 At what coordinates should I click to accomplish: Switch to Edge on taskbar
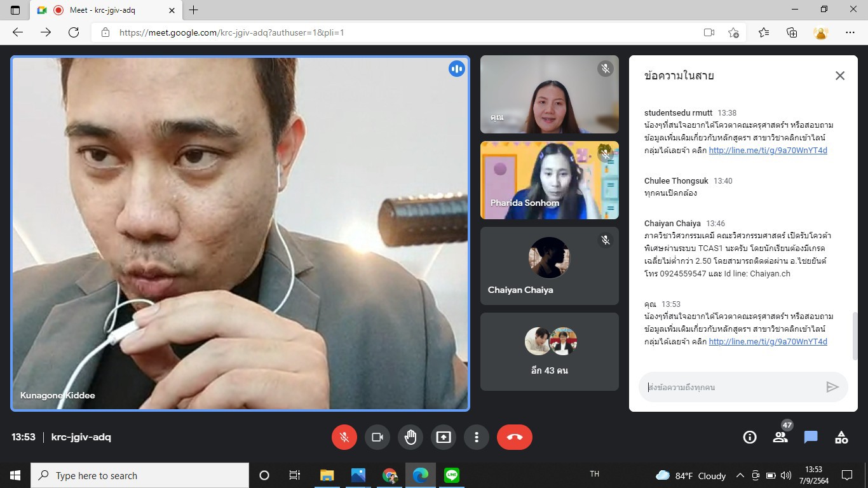(x=421, y=475)
